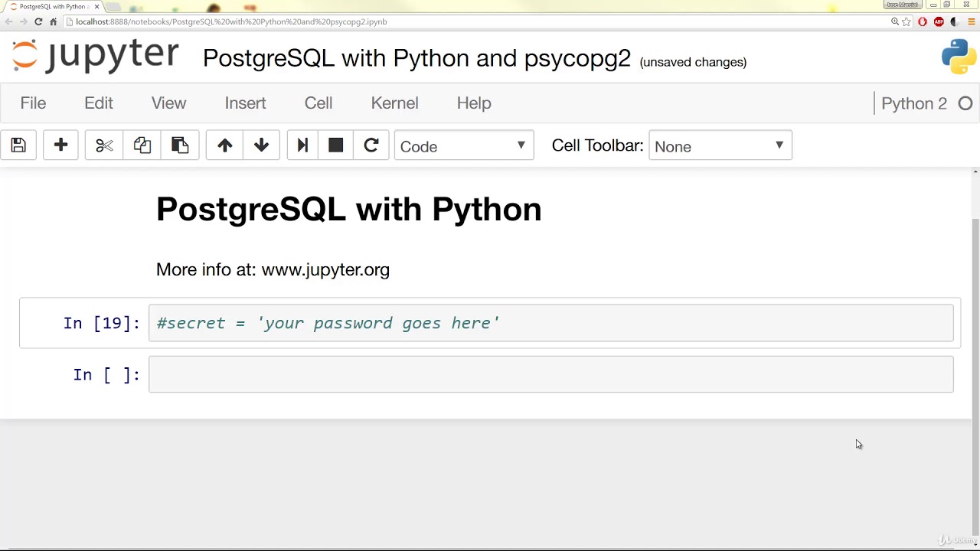
Task: Go forward with the browser forward arrow
Action: 24,21
